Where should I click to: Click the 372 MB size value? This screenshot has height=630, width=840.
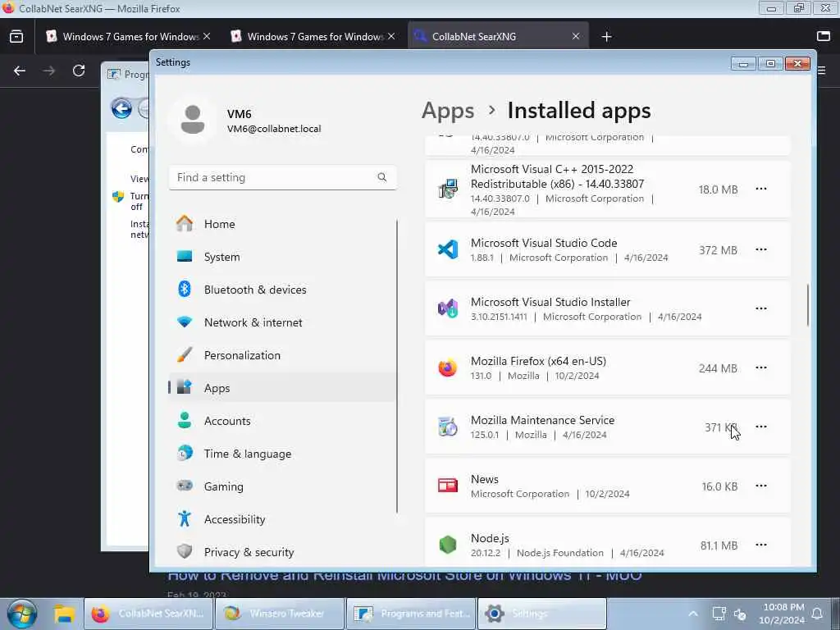(718, 250)
